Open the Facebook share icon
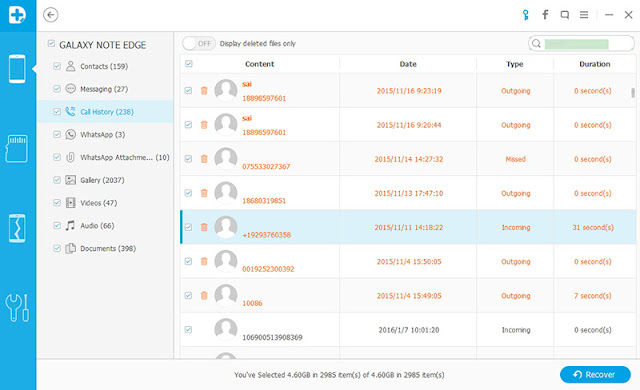This screenshot has width=640, height=390. point(545,15)
